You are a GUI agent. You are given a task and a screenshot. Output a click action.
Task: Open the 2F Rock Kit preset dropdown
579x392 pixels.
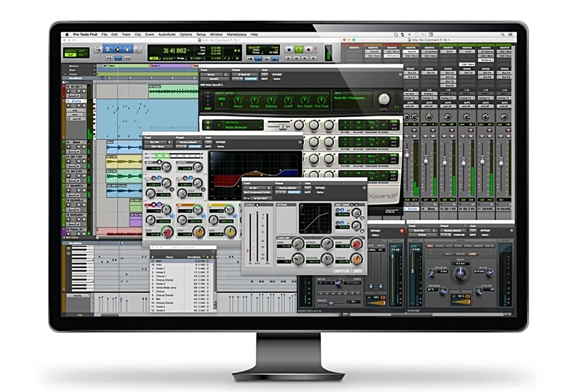pyautogui.click(x=244, y=75)
